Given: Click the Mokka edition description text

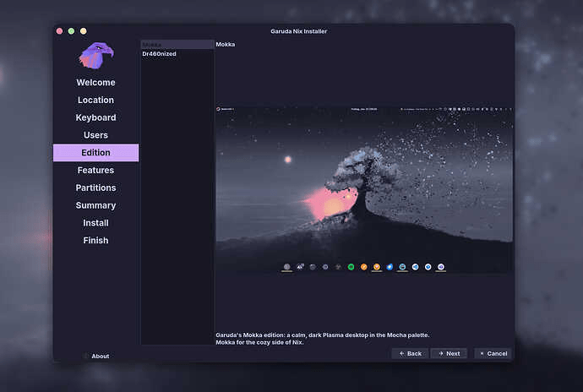Looking at the screenshot, I should point(323,339).
